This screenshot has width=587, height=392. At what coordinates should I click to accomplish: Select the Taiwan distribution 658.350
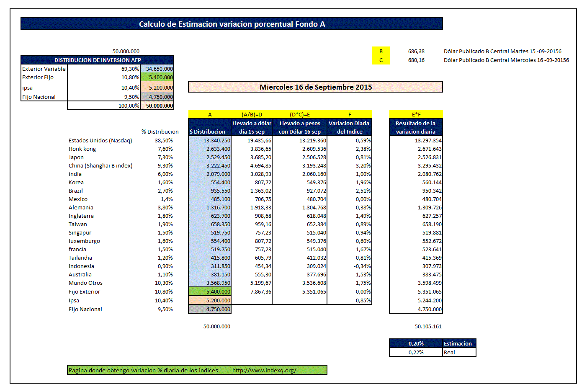[220, 224]
